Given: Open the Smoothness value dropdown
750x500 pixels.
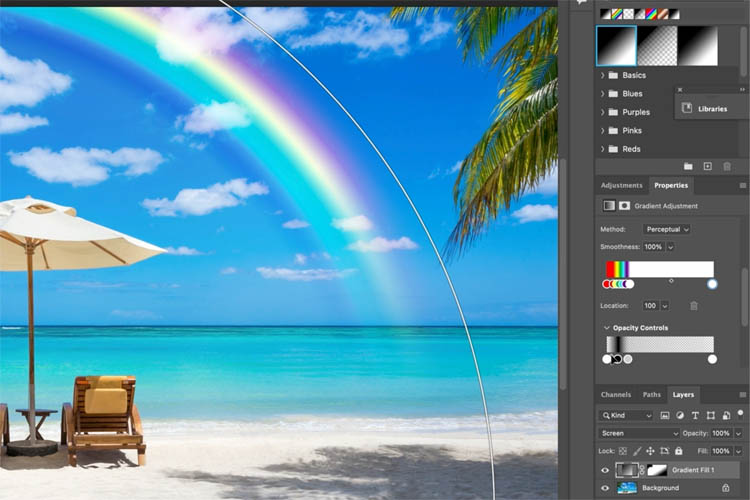Looking at the screenshot, I should point(671,247).
